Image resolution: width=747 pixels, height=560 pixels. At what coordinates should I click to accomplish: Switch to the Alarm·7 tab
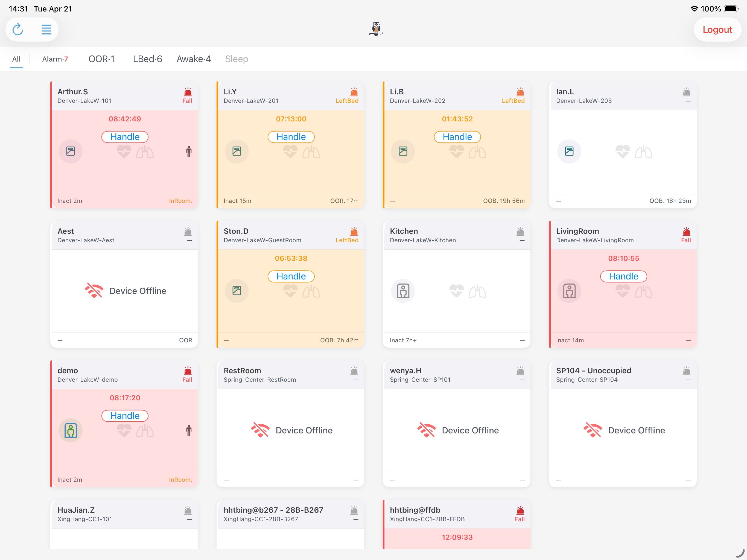[x=55, y=59]
